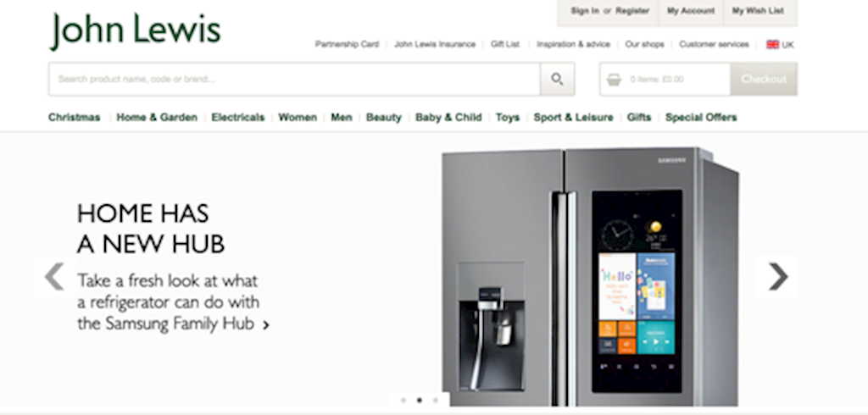868x415 pixels.
Task: Open the Special Offers category
Action: (x=701, y=118)
